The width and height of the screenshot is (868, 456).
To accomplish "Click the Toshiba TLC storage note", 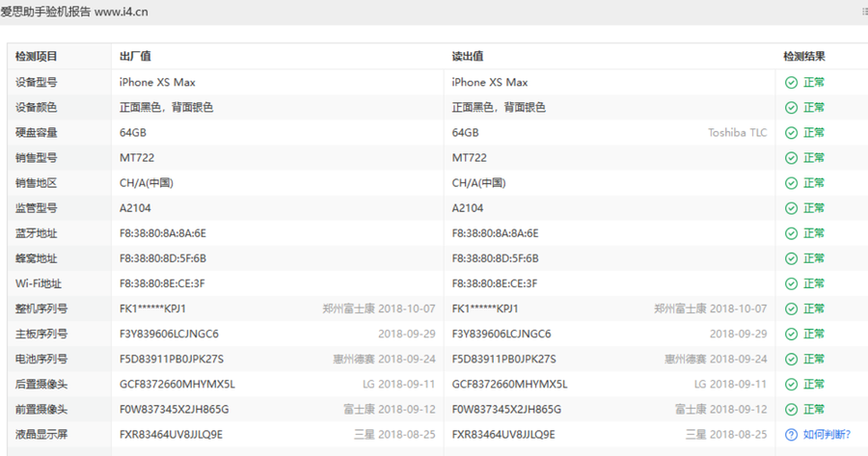I will pyautogui.click(x=738, y=133).
